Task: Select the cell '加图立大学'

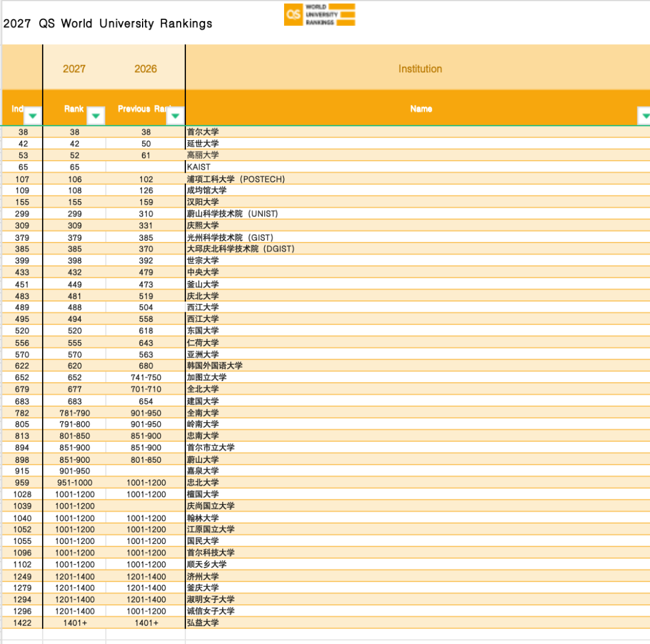Action: point(418,377)
